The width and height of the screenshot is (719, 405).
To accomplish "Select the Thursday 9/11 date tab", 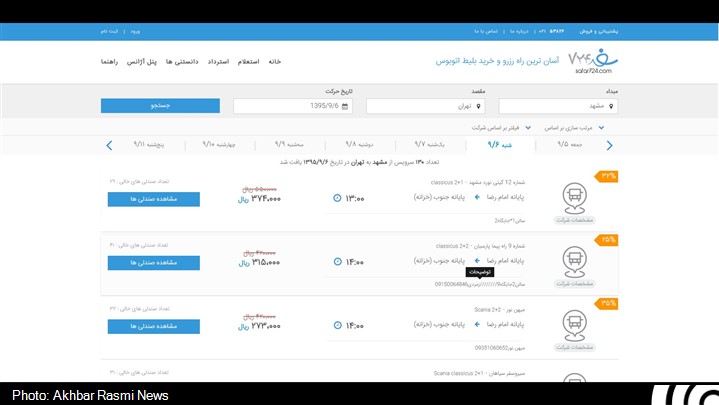I will click(x=149, y=144).
